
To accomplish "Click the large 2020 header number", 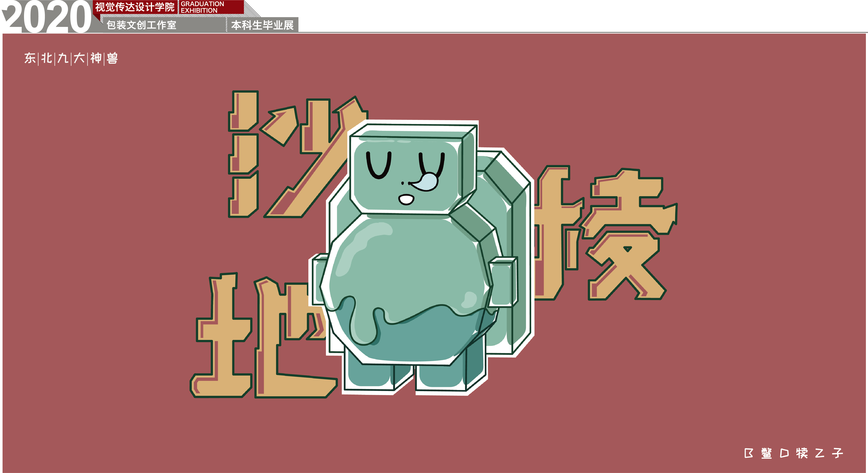I will 47,17.
